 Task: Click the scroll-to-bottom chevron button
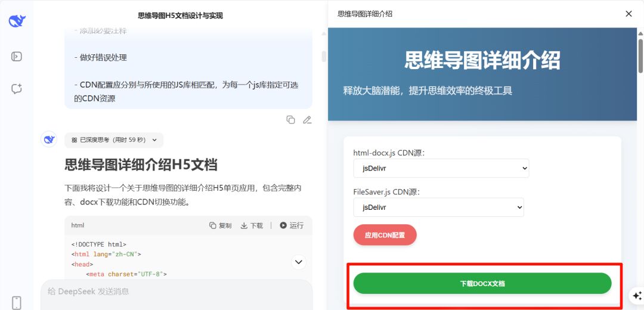click(x=299, y=262)
